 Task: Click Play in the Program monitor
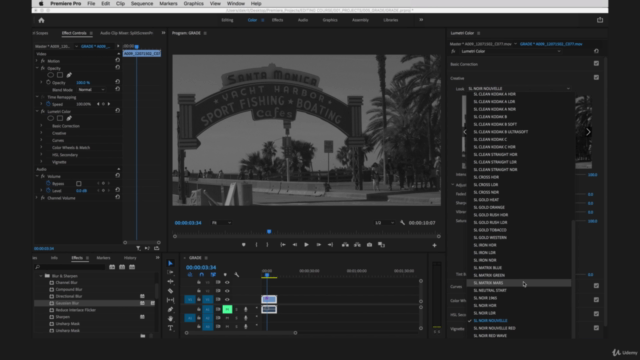(307, 245)
